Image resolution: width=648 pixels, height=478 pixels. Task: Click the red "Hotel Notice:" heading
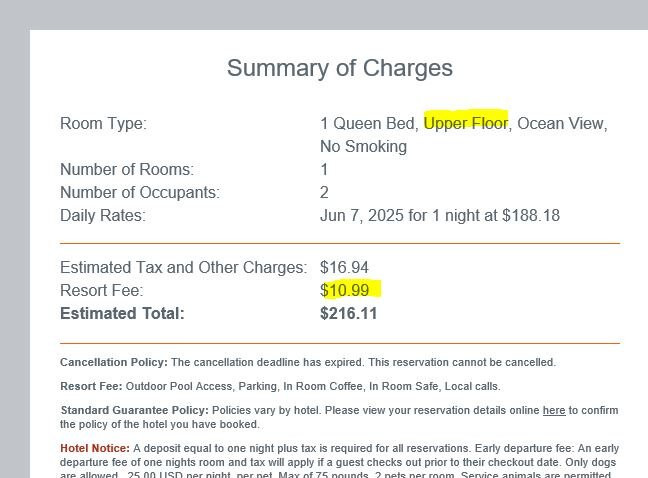pos(95,448)
